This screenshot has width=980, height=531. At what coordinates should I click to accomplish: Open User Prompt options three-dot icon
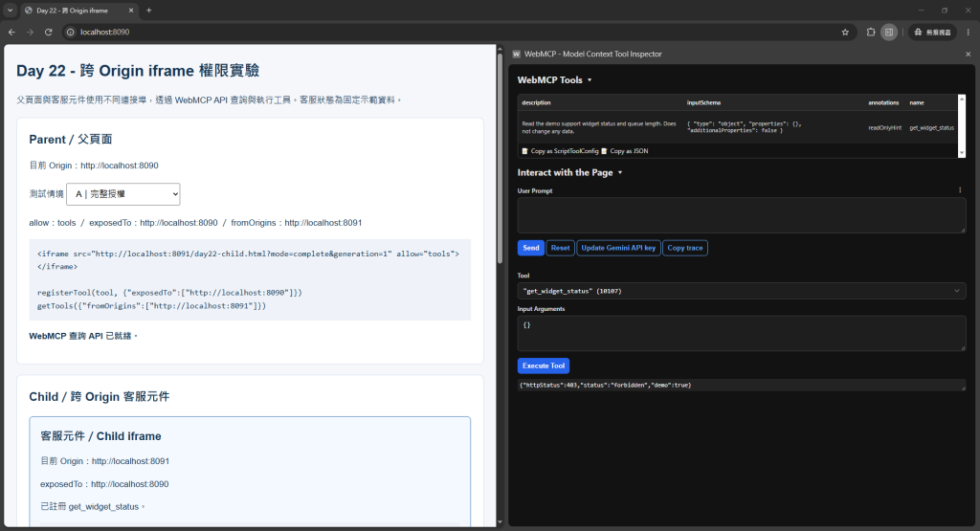click(x=960, y=189)
